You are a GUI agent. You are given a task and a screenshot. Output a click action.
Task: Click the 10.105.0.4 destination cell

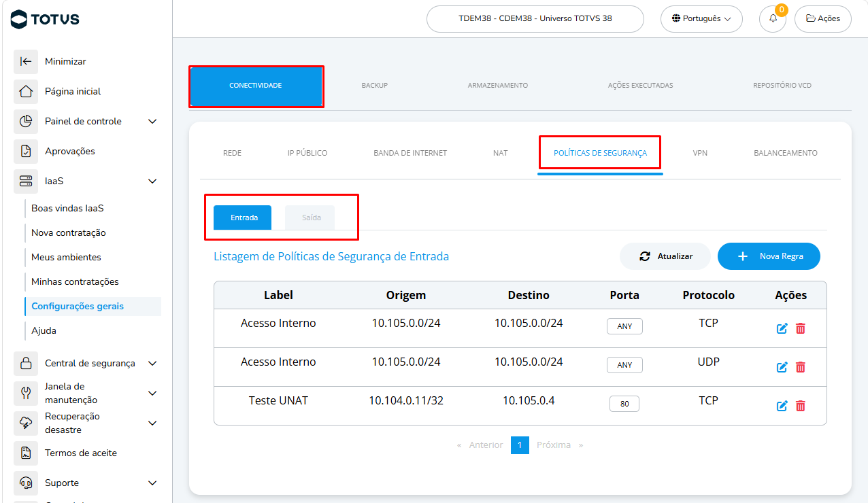coord(529,400)
